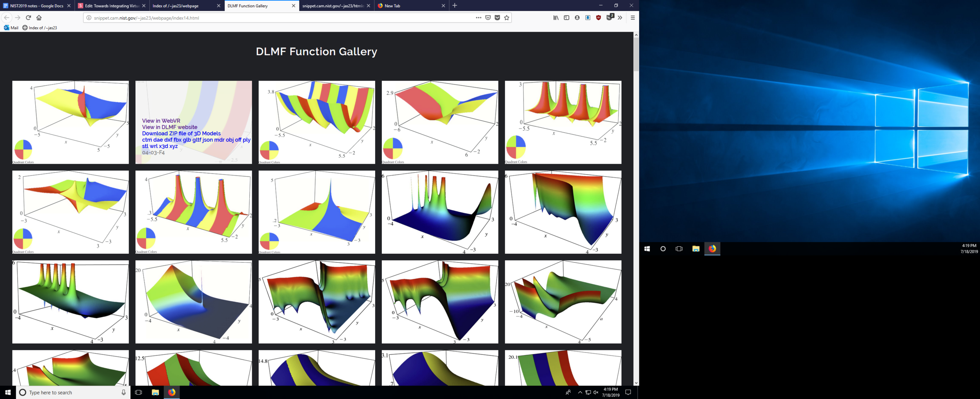The height and width of the screenshot is (399, 980).
Task: Download the ctm format model
Action: tap(147, 140)
